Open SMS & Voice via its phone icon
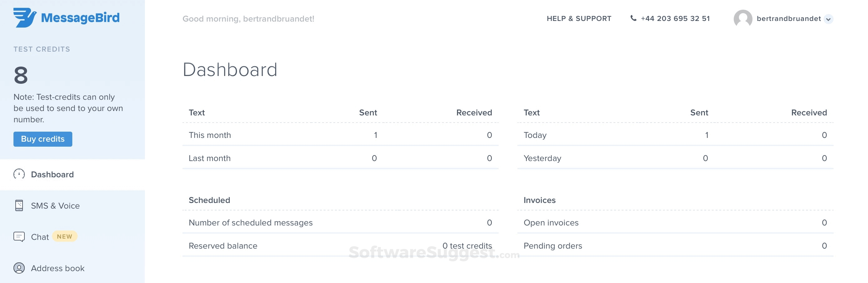Image resolution: width=868 pixels, height=283 pixels. click(19, 205)
